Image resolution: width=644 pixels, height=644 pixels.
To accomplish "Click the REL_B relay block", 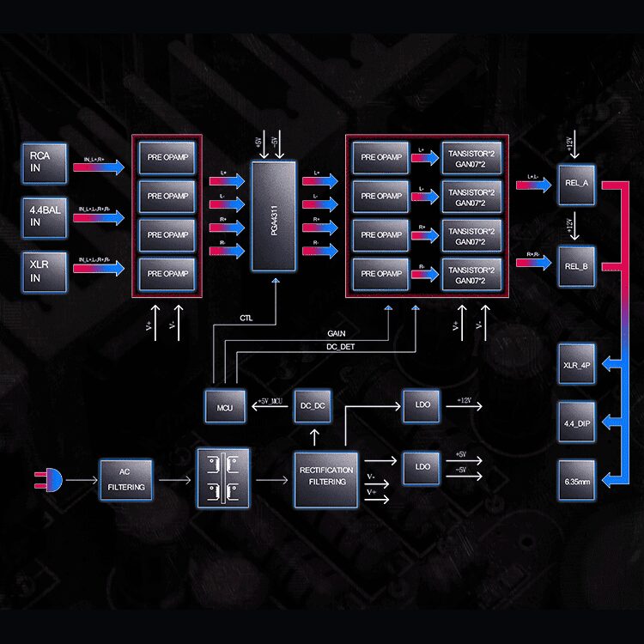I will click(577, 267).
